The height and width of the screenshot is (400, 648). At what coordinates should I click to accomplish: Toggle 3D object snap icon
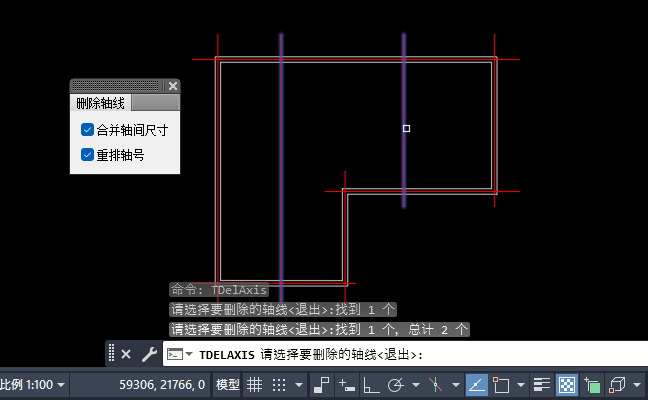pyautogui.click(x=617, y=385)
